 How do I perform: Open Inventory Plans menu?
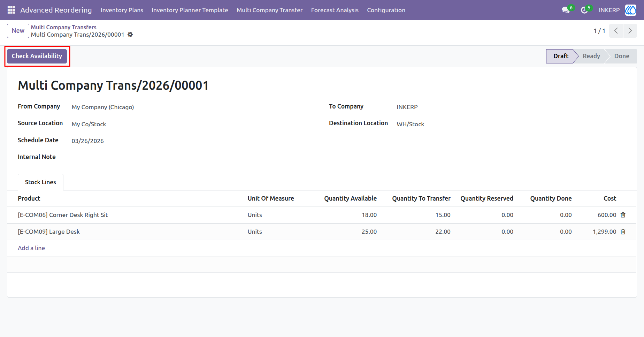tap(122, 10)
